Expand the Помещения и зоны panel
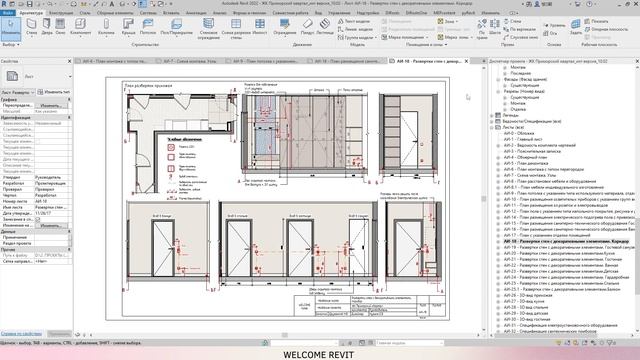Viewport: 640px width, 360px height. point(427,44)
